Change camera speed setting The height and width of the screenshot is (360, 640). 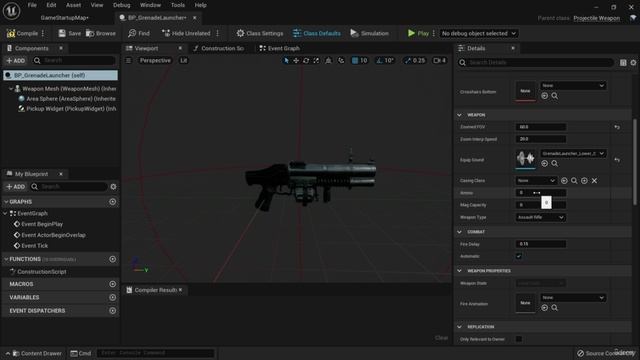(440, 60)
